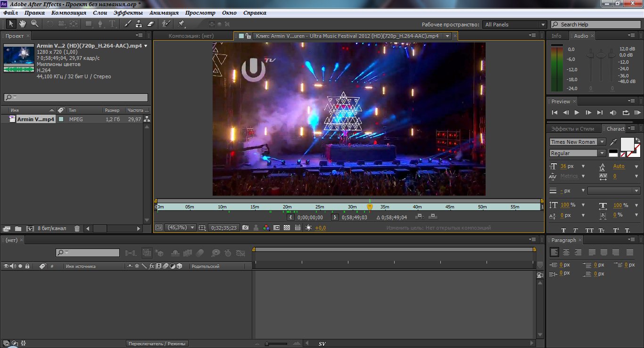Select the Hand tool
Screen dimensions: 644x348
22,24
